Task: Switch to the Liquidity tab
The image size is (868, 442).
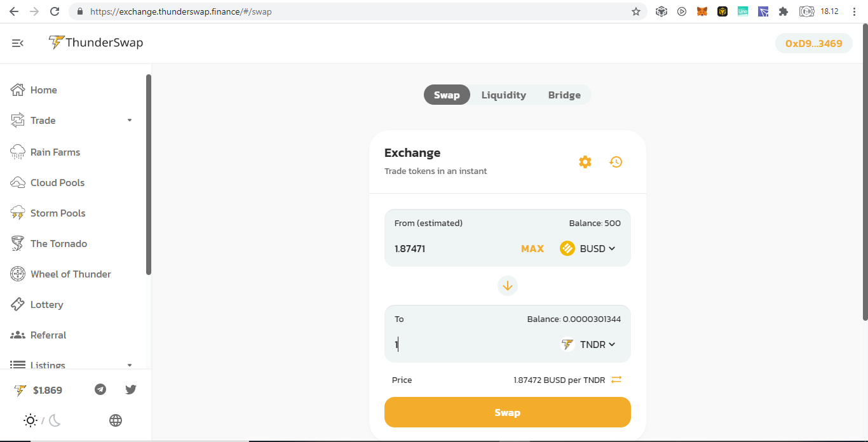Action: click(x=504, y=95)
